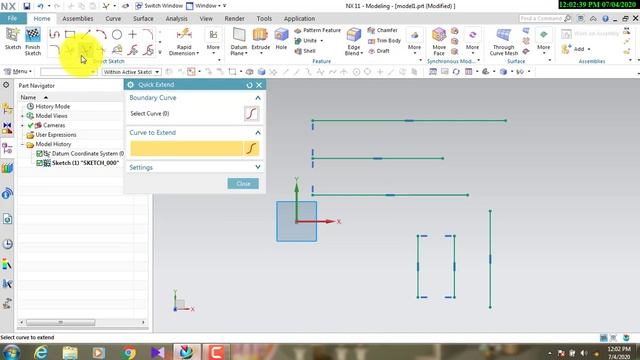Click the Help question mark icon
The width and height of the screenshot is (640, 360).
pyautogui.click(x=605, y=18)
